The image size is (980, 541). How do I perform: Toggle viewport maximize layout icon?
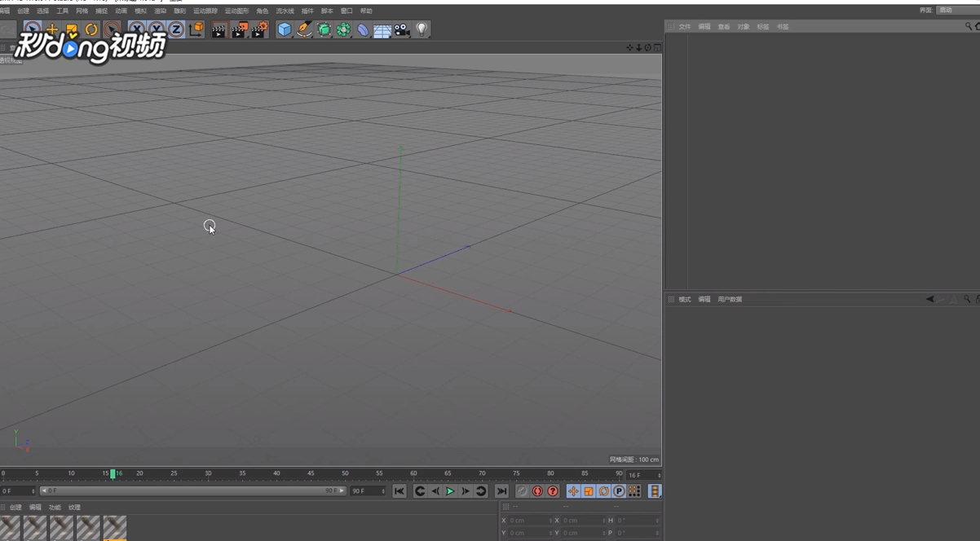click(x=657, y=47)
